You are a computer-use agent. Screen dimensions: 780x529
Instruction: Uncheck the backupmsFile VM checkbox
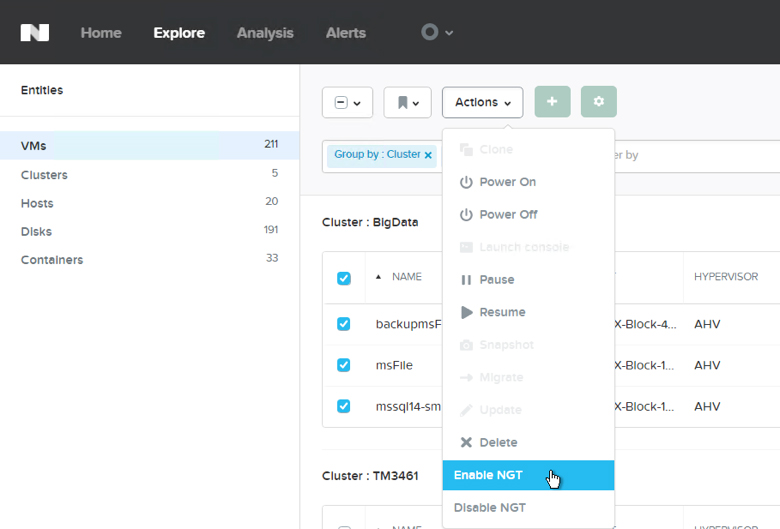click(344, 324)
